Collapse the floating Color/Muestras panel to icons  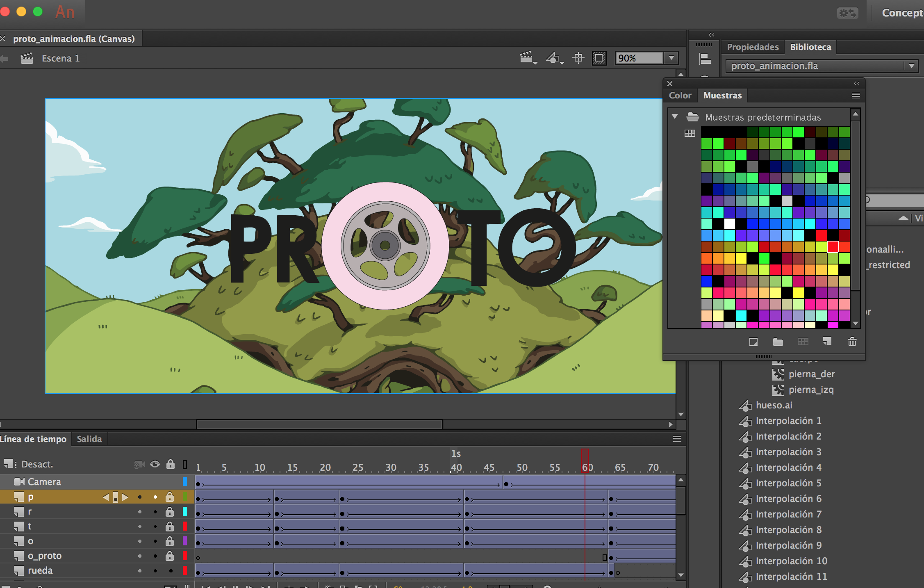[857, 83]
